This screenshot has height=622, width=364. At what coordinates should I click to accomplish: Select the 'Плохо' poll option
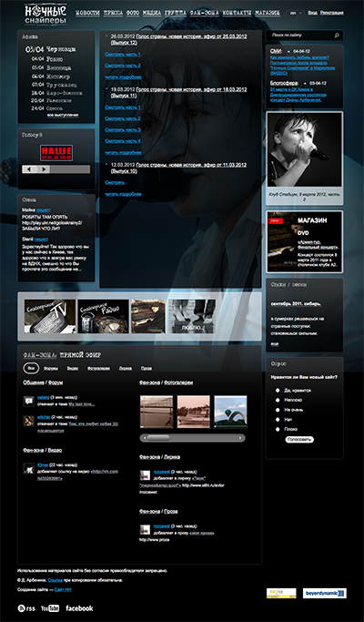click(x=278, y=429)
